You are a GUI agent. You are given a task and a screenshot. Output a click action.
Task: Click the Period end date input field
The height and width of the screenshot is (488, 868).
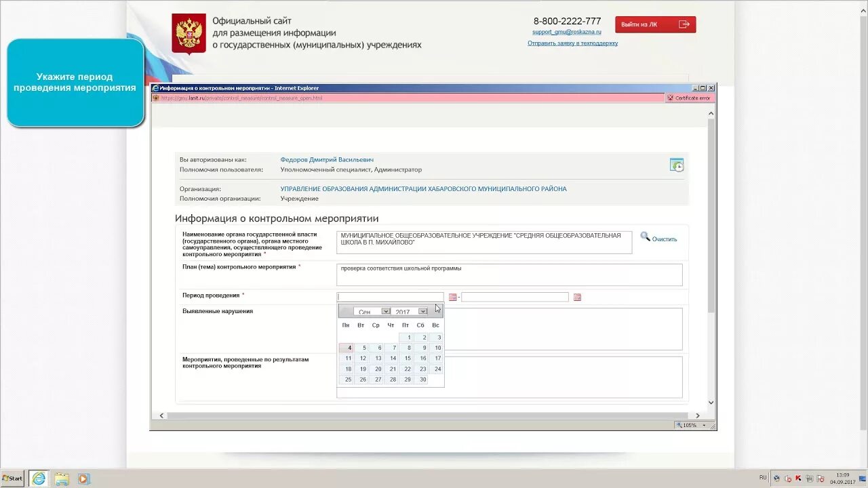[x=515, y=297]
